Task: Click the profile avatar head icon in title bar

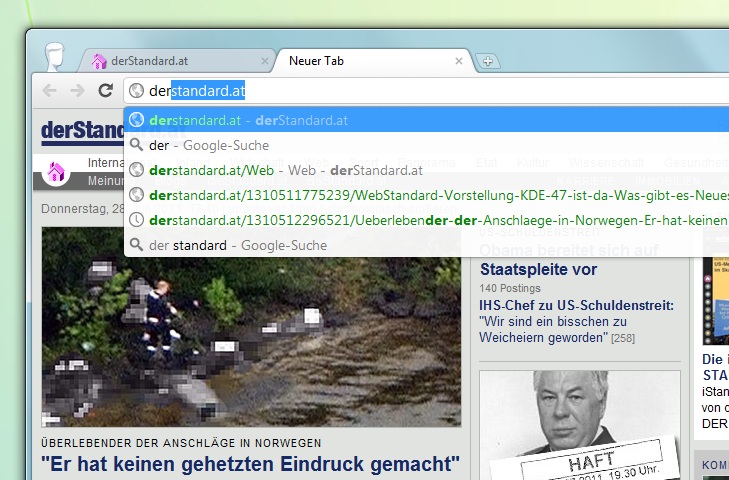Action: 55,56
